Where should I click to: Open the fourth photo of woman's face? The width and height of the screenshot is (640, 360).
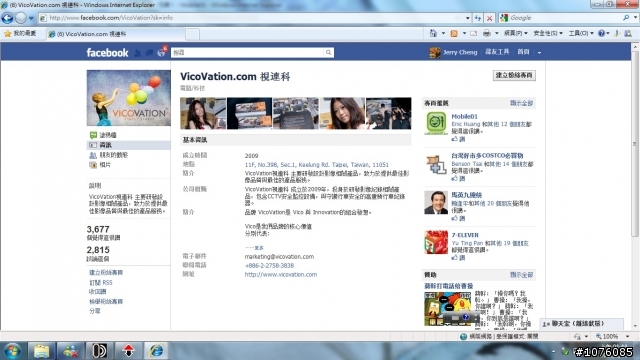point(342,113)
